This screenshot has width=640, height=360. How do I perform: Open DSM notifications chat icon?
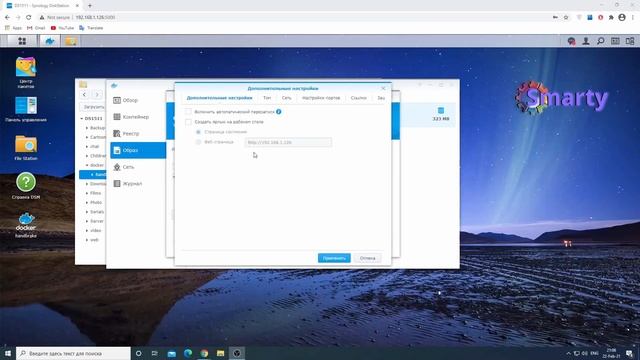(571, 41)
